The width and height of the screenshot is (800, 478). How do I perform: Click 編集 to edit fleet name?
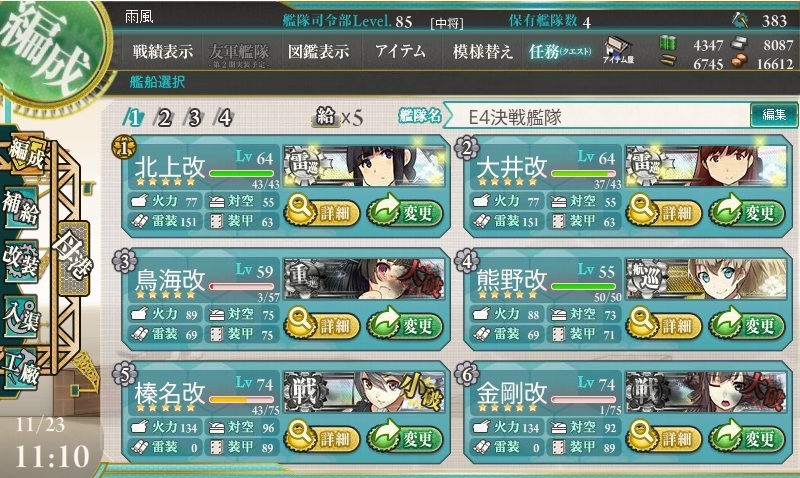coord(773,115)
